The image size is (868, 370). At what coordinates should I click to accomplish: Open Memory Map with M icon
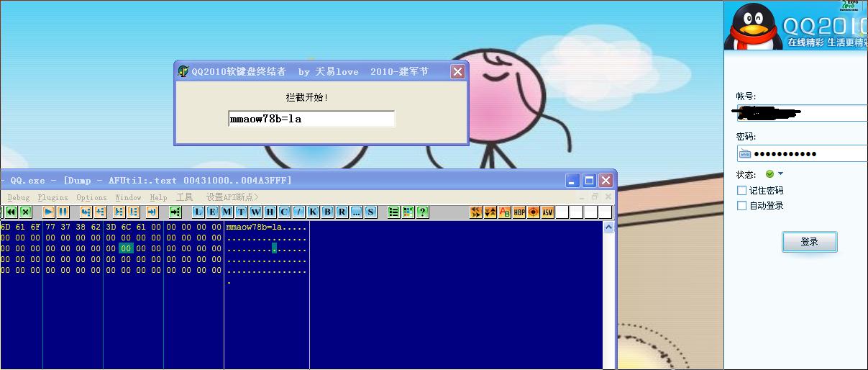pyautogui.click(x=227, y=212)
